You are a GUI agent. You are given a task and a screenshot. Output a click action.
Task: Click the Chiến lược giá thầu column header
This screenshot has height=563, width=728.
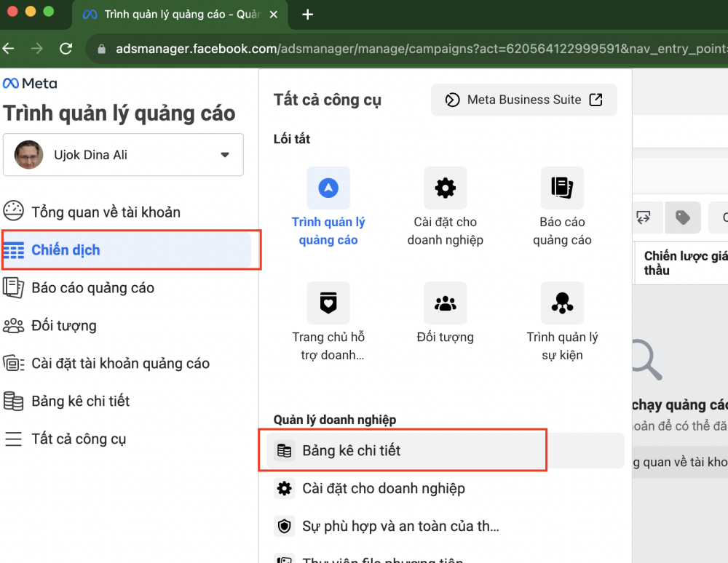click(685, 263)
